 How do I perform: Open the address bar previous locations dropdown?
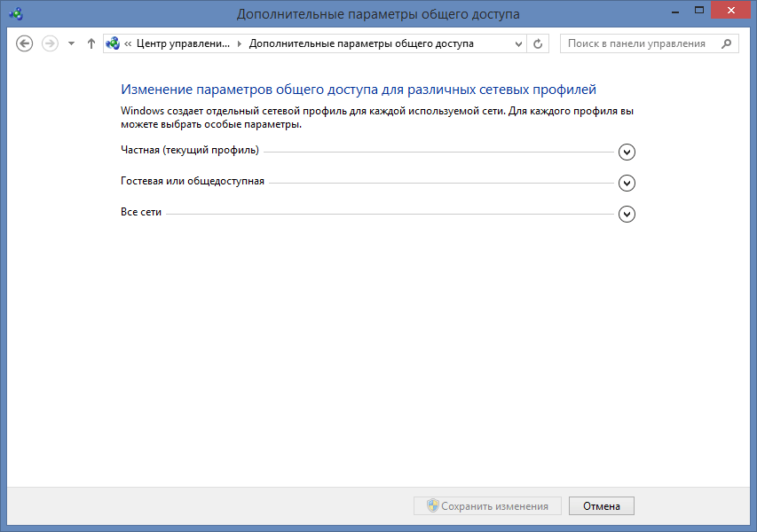[x=518, y=43]
